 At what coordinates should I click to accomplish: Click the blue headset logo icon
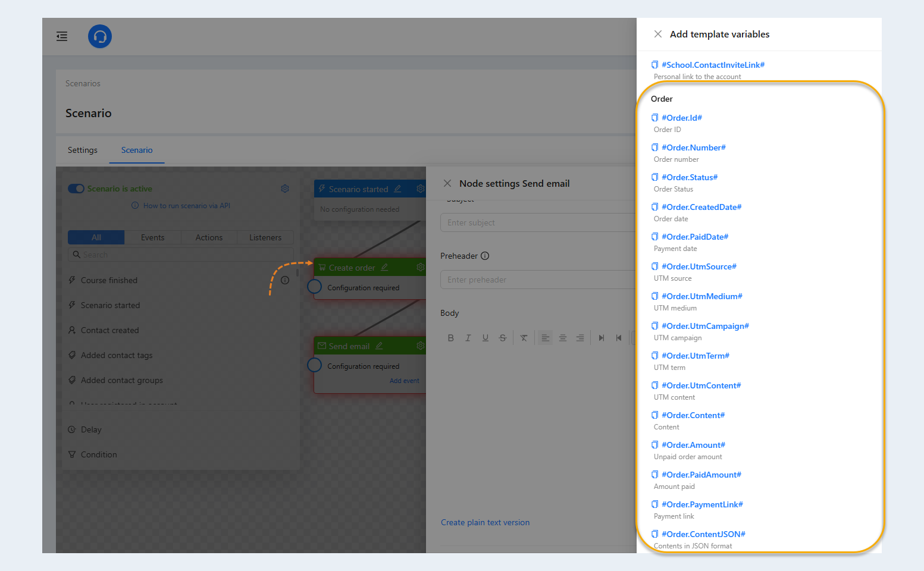[x=100, y=36]
